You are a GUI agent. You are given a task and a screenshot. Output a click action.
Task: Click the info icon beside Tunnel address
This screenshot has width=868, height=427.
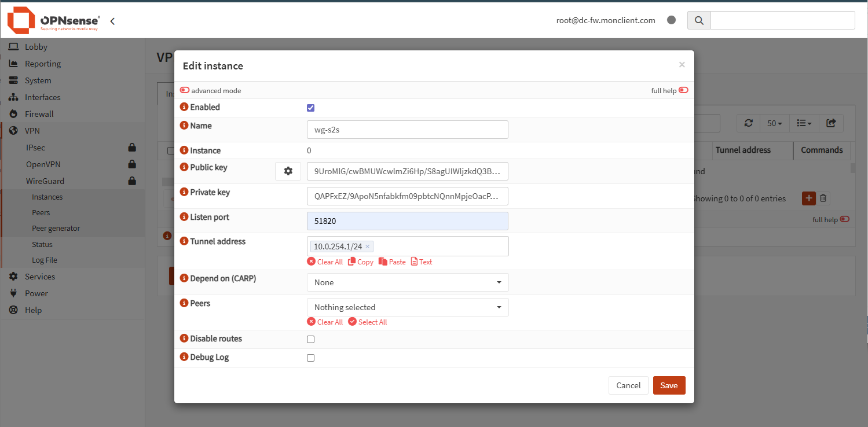point(184,241)
